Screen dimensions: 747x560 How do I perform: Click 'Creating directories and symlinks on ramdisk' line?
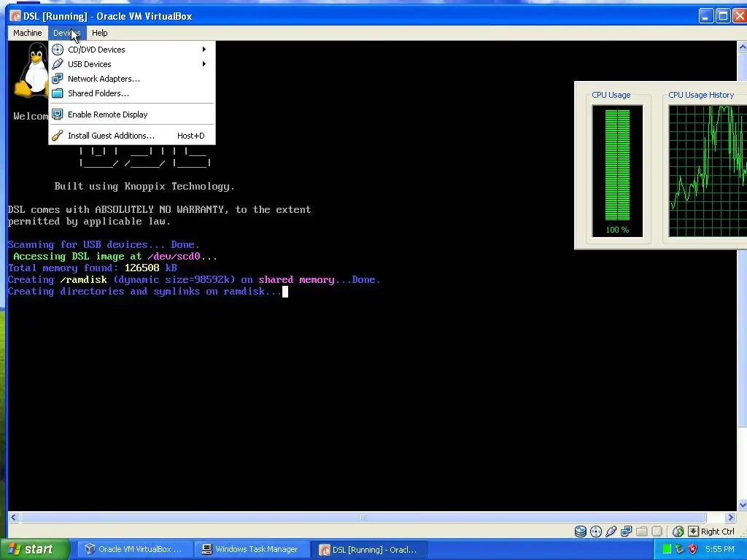pos(145,292)
